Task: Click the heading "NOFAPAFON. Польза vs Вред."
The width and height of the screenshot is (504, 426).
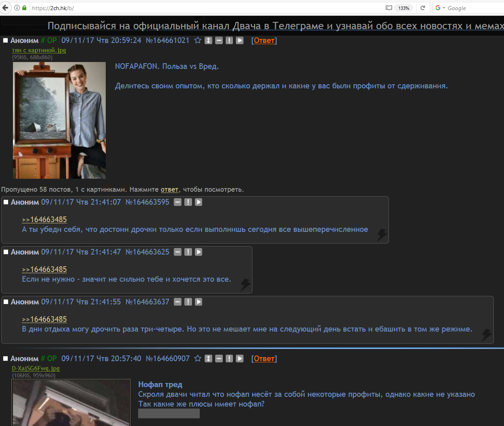Action: [x=167, y=66]
